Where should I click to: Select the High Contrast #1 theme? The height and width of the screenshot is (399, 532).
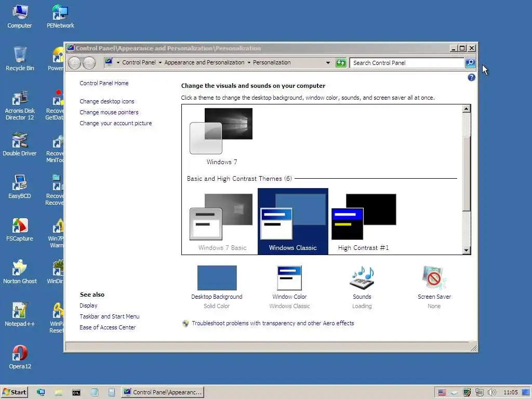pyautogui.click(x=363, y=222)
